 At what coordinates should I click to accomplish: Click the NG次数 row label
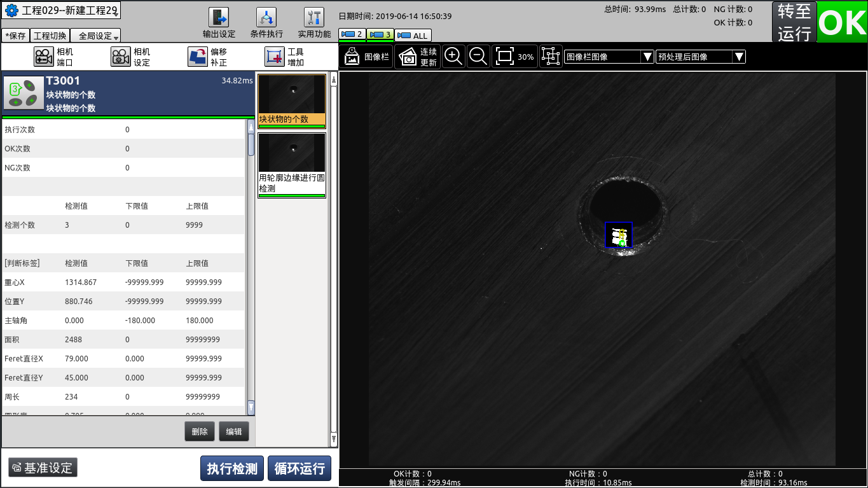click(17, 168)
